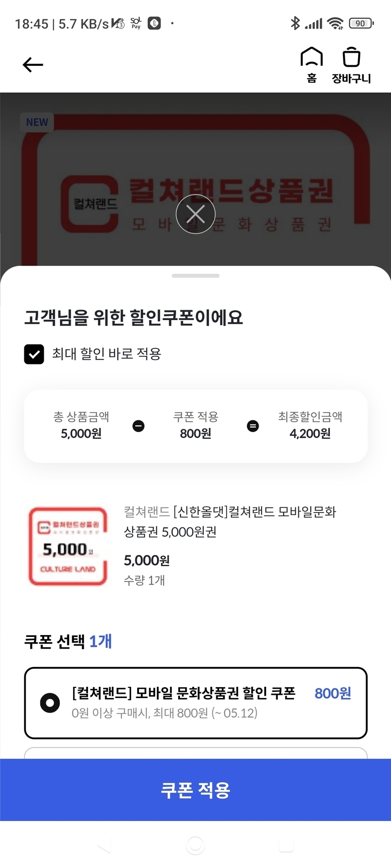Tap the 컬쳐랜드 5,000원 product thumbnail
This screenshot has height=868, width=391.
click(x=68, y=546)
